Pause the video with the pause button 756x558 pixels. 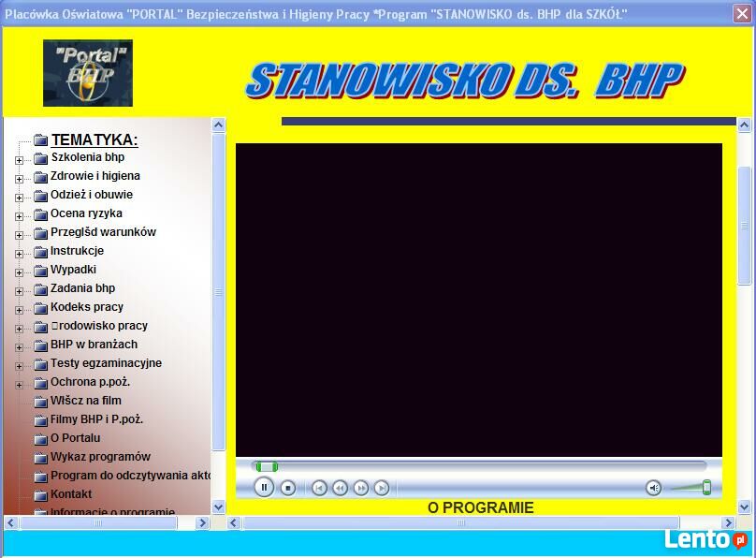tap(264, 487)
